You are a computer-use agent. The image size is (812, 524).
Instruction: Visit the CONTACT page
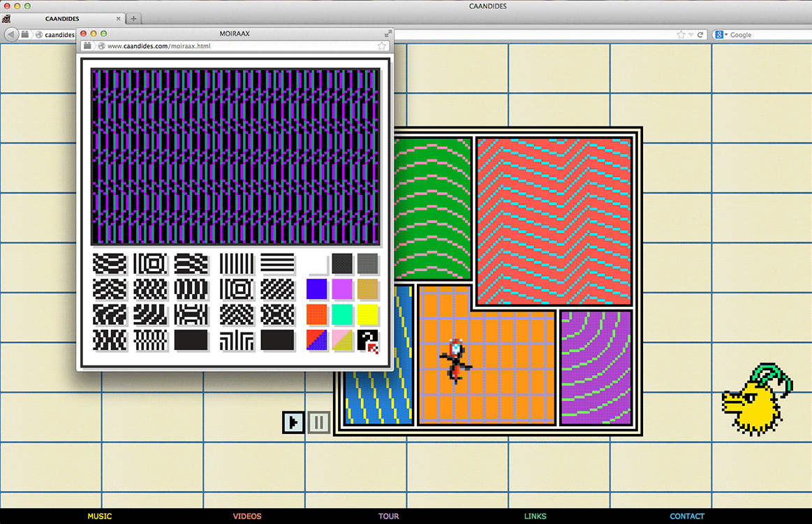pyautogui.click(x=687, y=516)
